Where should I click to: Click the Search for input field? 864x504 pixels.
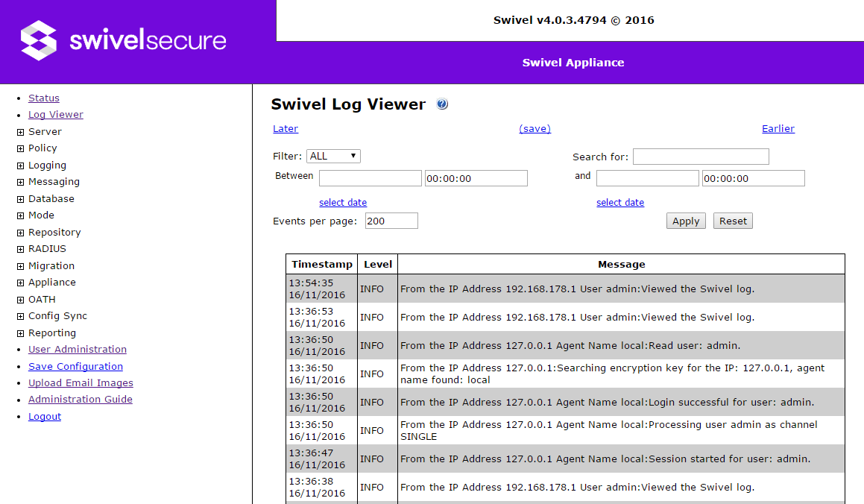click(700, 156)
